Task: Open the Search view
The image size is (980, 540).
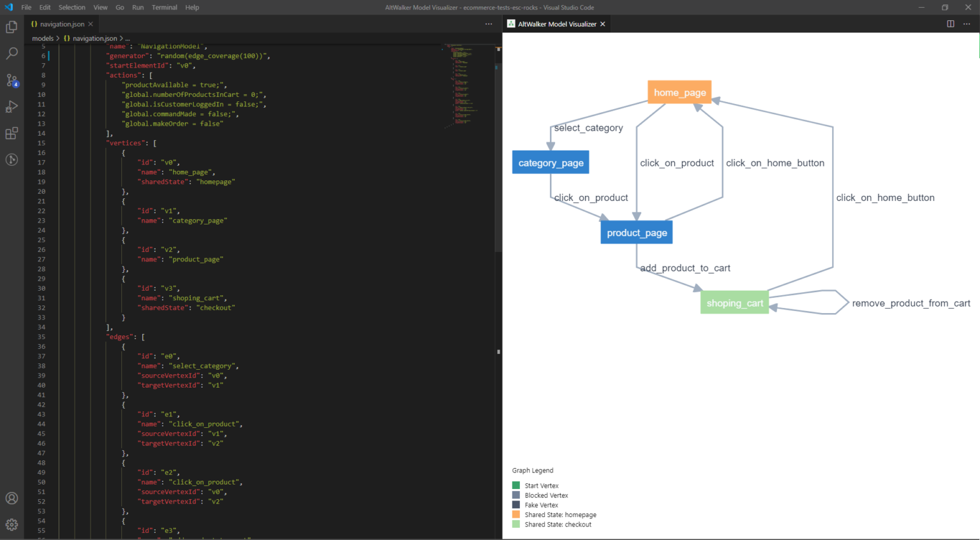Action: tap(11, 54)
